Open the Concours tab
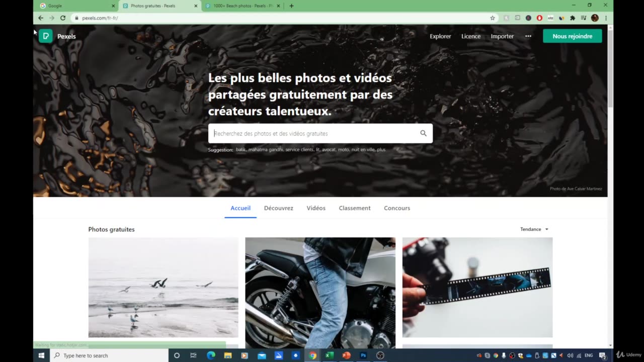 pyautogui.click(x=397, y=208)
